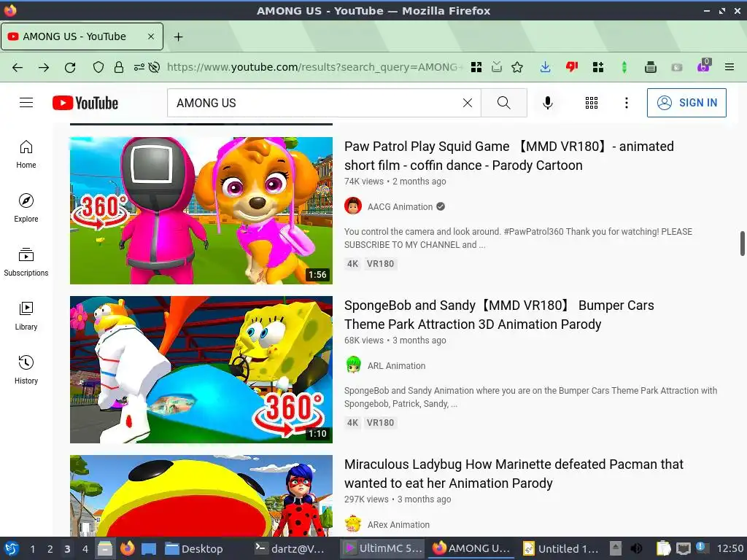Click the AACG Animation channel avatar

click(x=353, y=206)
